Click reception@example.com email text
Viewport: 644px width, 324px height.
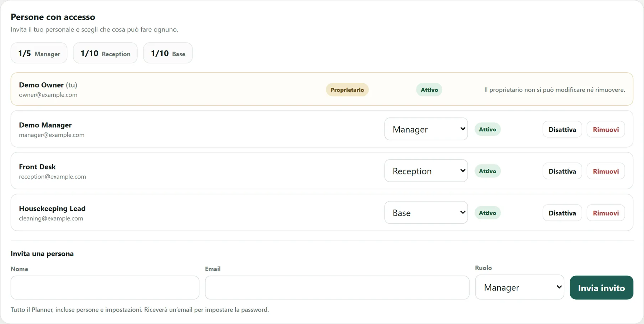[x=53, y=177]
